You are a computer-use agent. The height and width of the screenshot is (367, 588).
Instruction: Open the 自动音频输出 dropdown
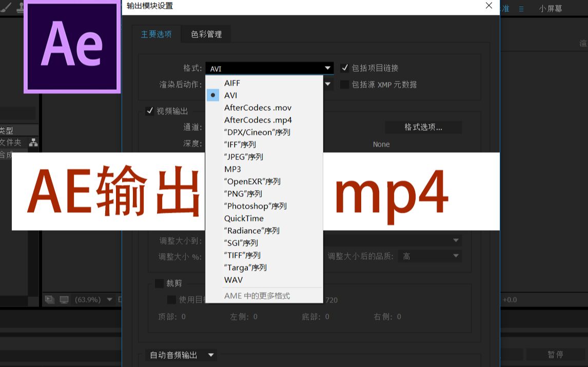click(181, 355)
